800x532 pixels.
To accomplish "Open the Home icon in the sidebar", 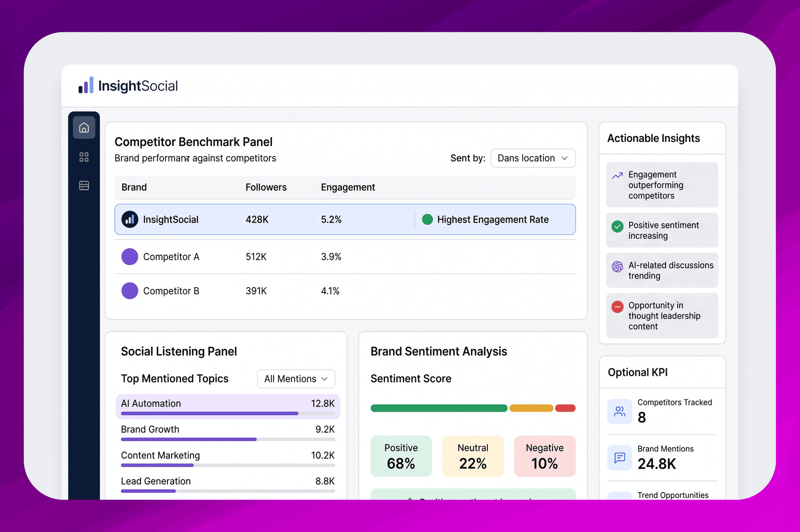I will pos(84,127).
